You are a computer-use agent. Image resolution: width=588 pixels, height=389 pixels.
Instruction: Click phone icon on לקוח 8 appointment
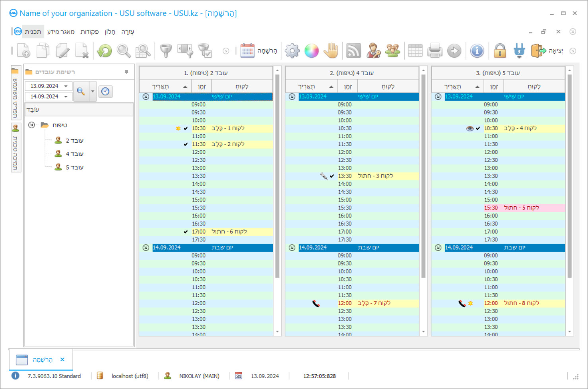tap(462, 304)
